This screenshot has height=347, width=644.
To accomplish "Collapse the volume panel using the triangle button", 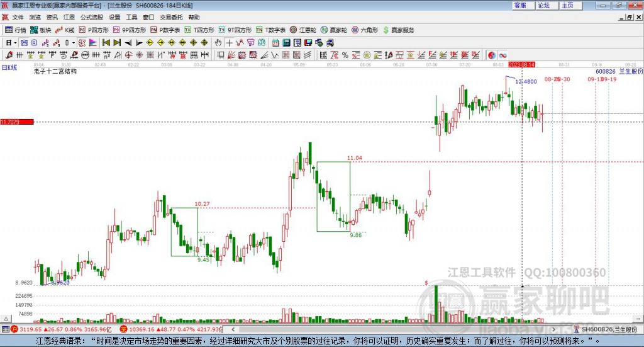I will [6, 319].
